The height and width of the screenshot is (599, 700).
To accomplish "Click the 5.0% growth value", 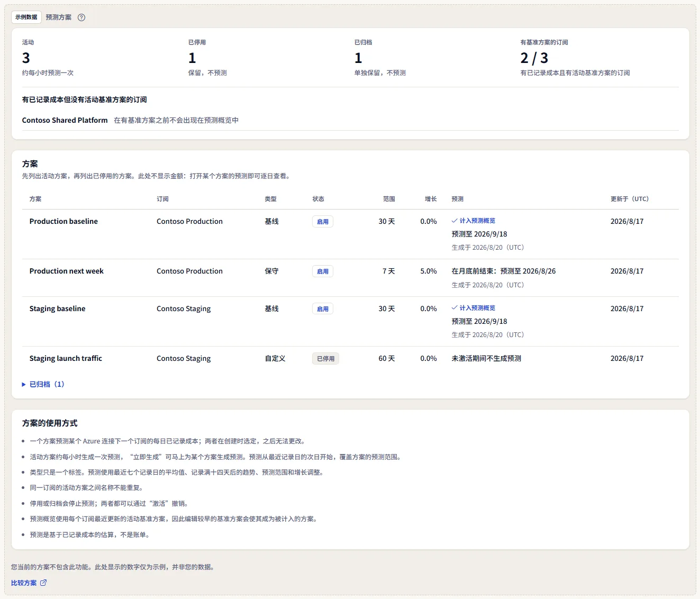I will click(429, 271).
